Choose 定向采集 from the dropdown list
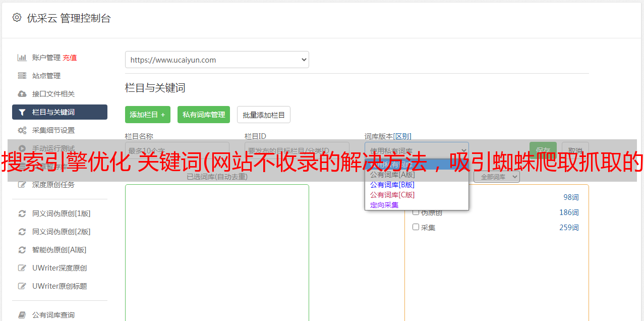The width and height of the screenshot is (644, 321). pyautogui.click(x=417, y=205)
